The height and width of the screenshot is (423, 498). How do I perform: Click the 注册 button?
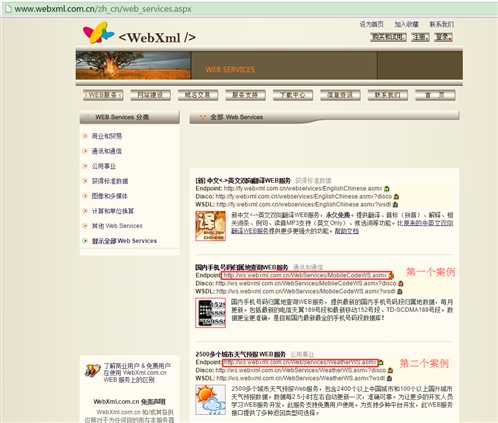coord(420,37)
